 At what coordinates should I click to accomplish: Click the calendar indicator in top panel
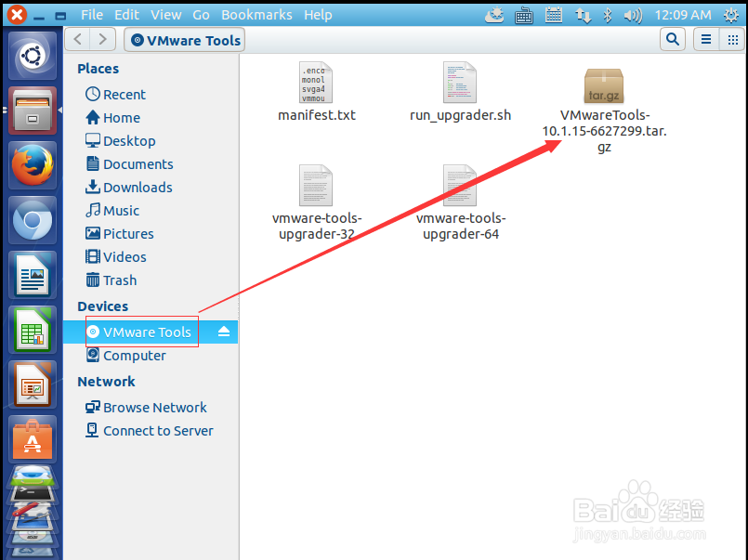tap(554, 16)
